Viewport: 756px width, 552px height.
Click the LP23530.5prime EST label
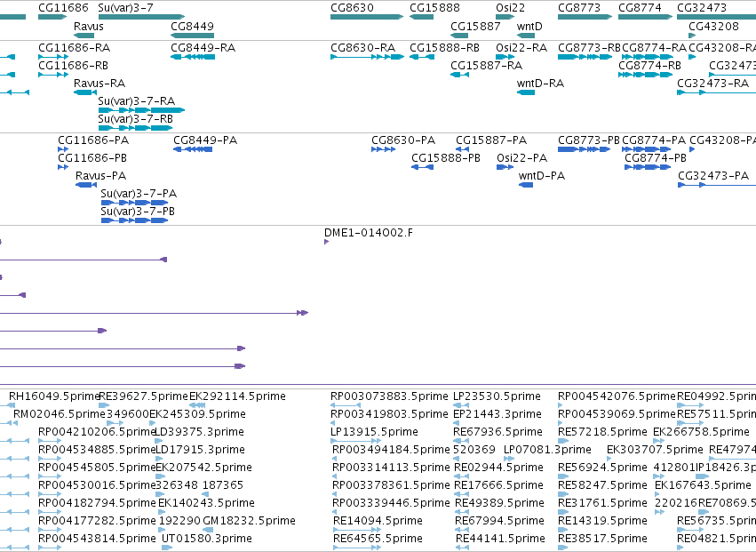(x=497, y=396)
